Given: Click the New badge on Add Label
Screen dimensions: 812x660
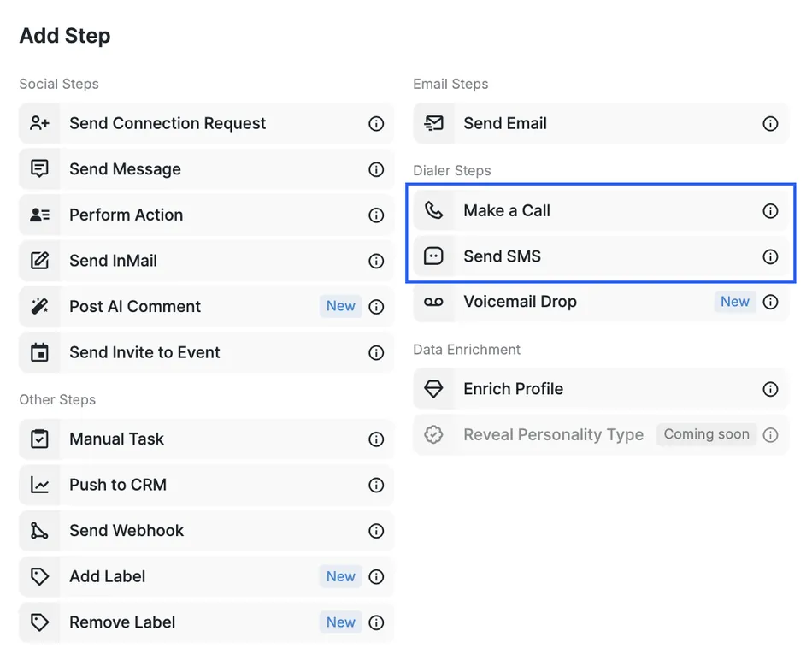Looking at the screenshot, I should pyautogui.click(x=341, y=576).
